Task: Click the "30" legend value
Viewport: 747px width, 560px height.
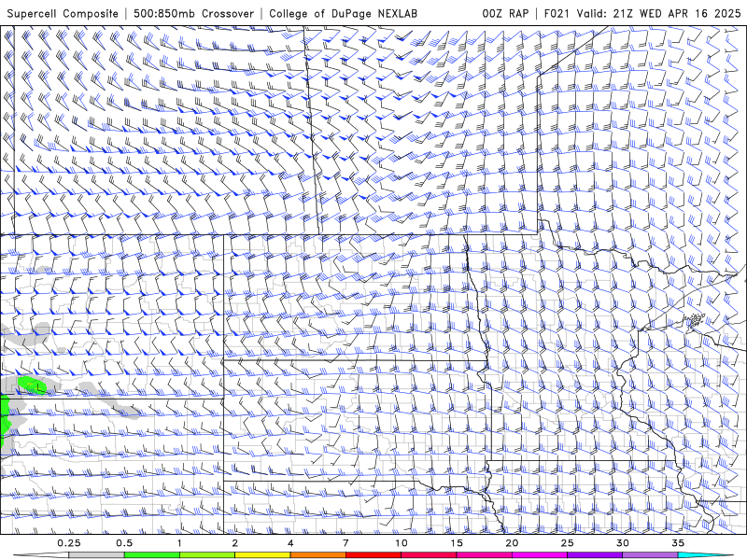Action: click(x=622, y=543)
